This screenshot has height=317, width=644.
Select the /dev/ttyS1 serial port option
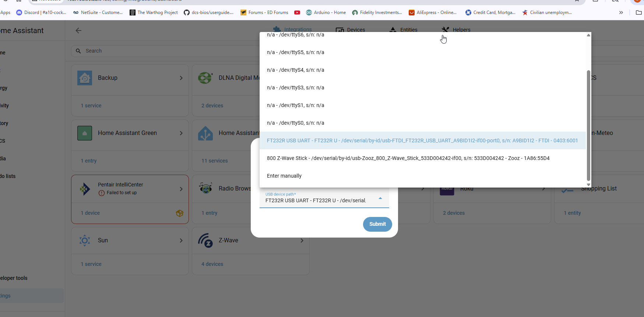(423, 105)
